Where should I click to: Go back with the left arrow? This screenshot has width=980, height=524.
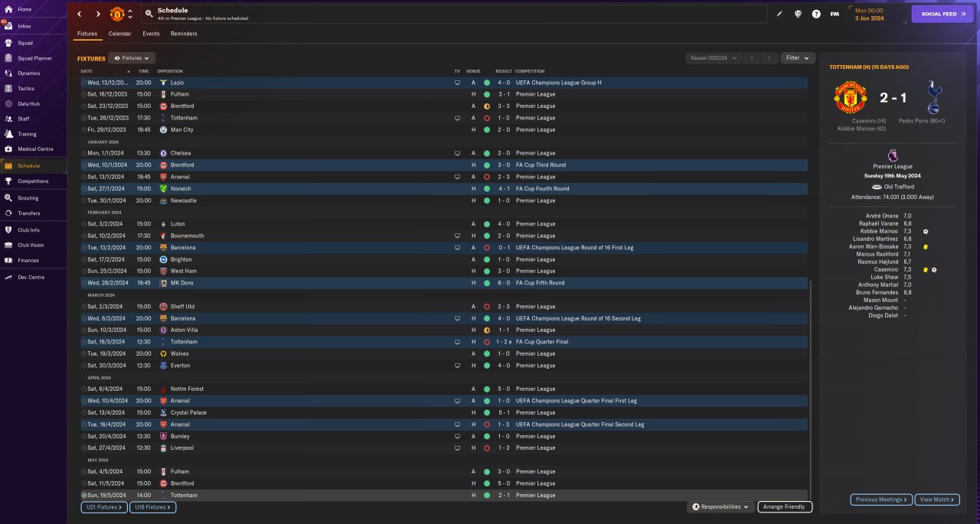(x=79, y=14)
